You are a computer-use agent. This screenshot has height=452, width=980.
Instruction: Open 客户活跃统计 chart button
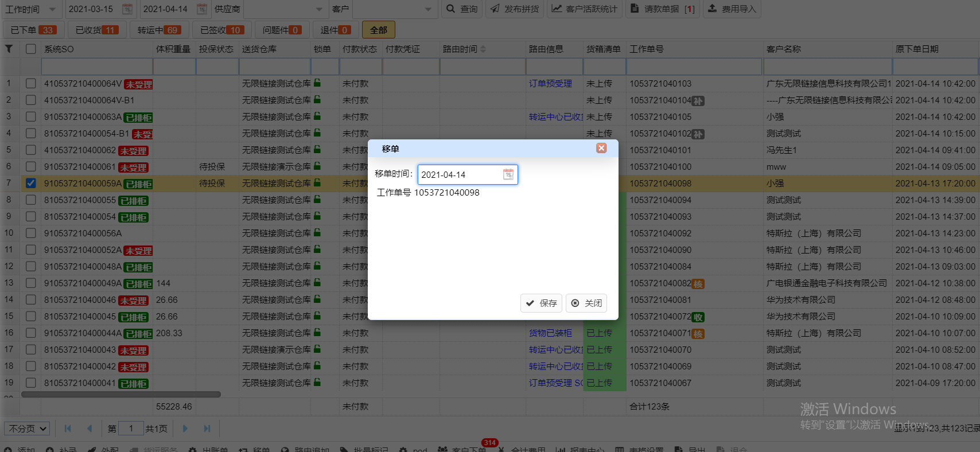[x=584, y=9]
